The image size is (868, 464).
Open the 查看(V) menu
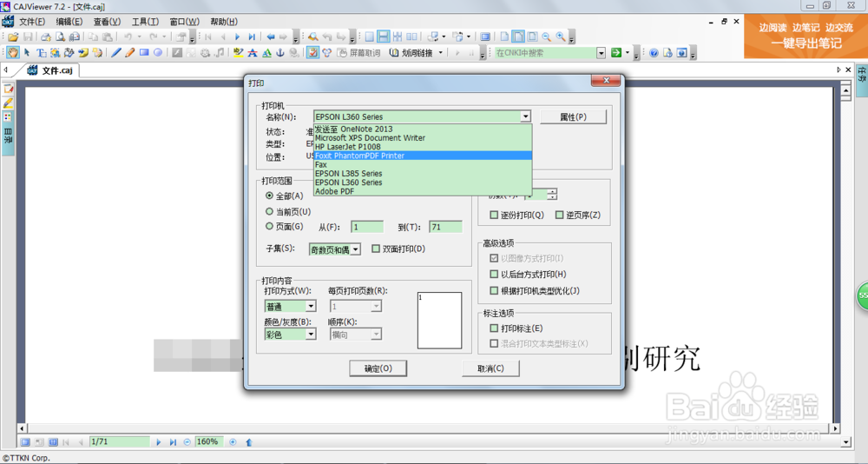coord(107,22)
